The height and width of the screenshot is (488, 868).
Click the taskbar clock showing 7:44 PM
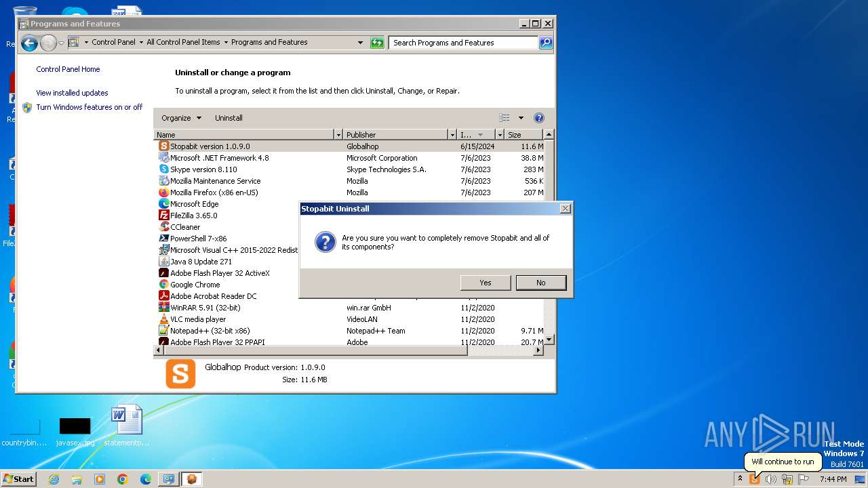tap(833, 479)
